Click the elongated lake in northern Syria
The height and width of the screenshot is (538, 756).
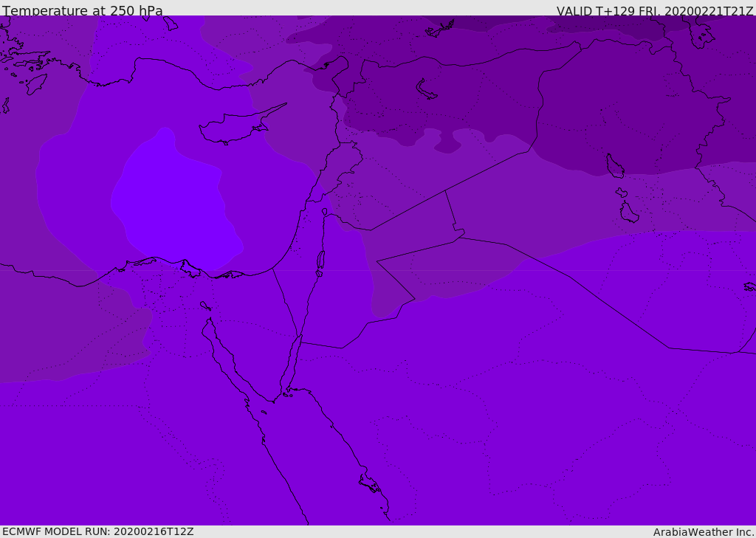[427, 89]
